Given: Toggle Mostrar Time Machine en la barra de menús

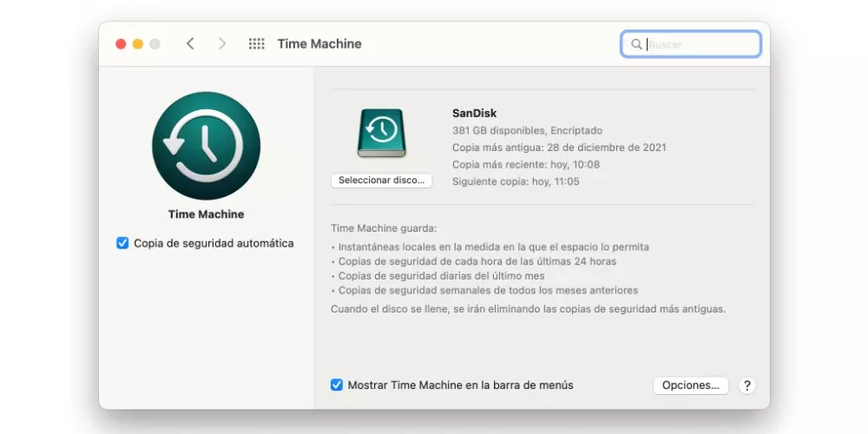Looking at the screenshot, I should point(337,385).
